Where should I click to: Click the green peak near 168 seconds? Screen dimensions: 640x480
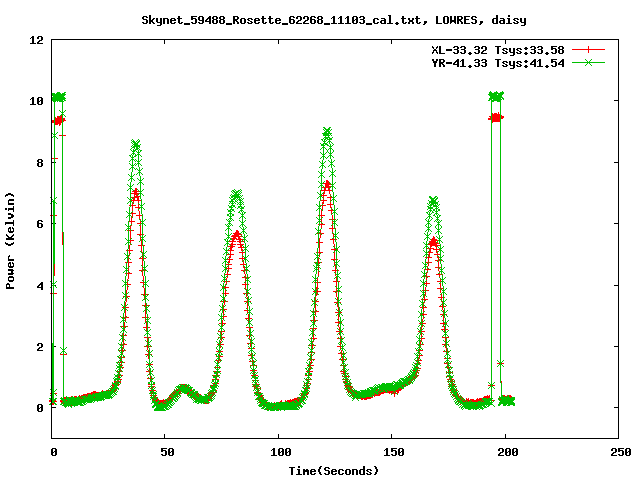[433, 200]
